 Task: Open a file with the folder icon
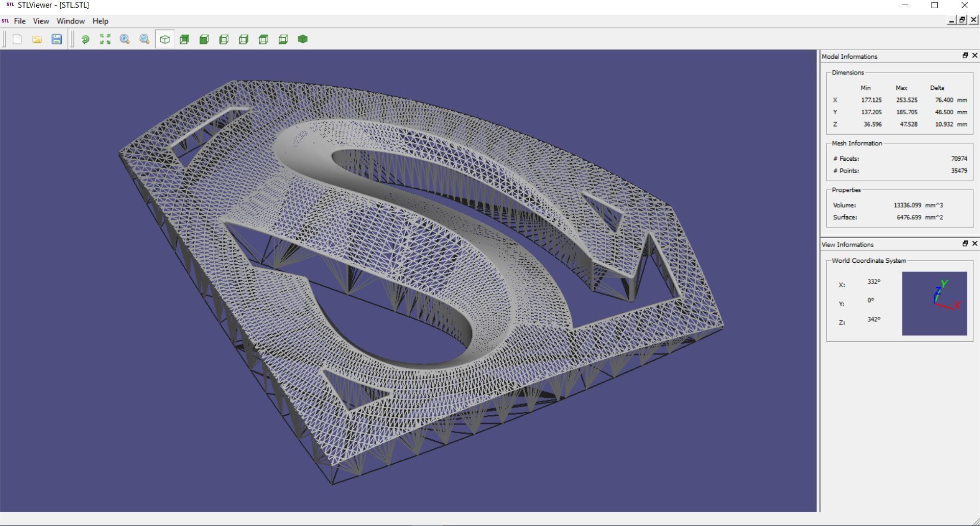click(37, 39)
